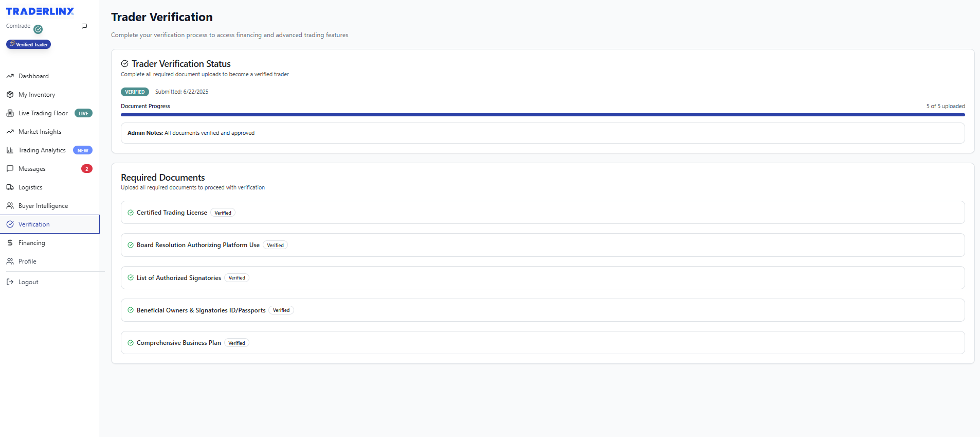The width and height of the screenshot is (980, 437).
Task: Click the check icon beside Trader Verification Status
Action: (x=124, y=64)
